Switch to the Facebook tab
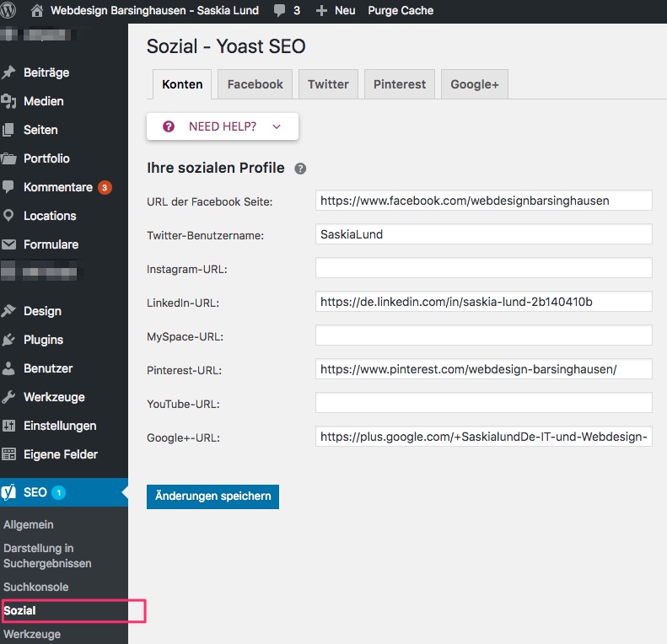The width and height of the screenshot is (667, 644). coord(255,84)
